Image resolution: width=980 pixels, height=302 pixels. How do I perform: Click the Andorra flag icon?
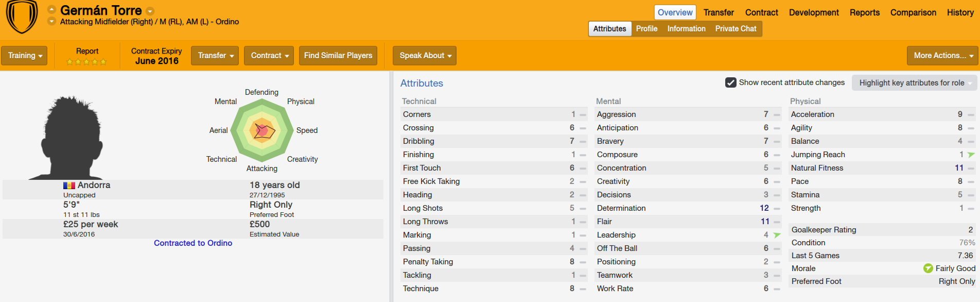point(69,186)
